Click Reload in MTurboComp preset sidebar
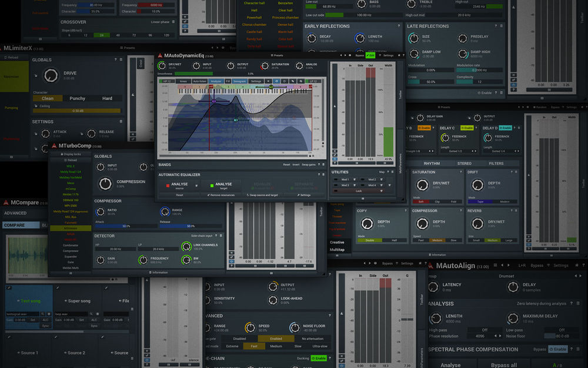 (71, 160)
